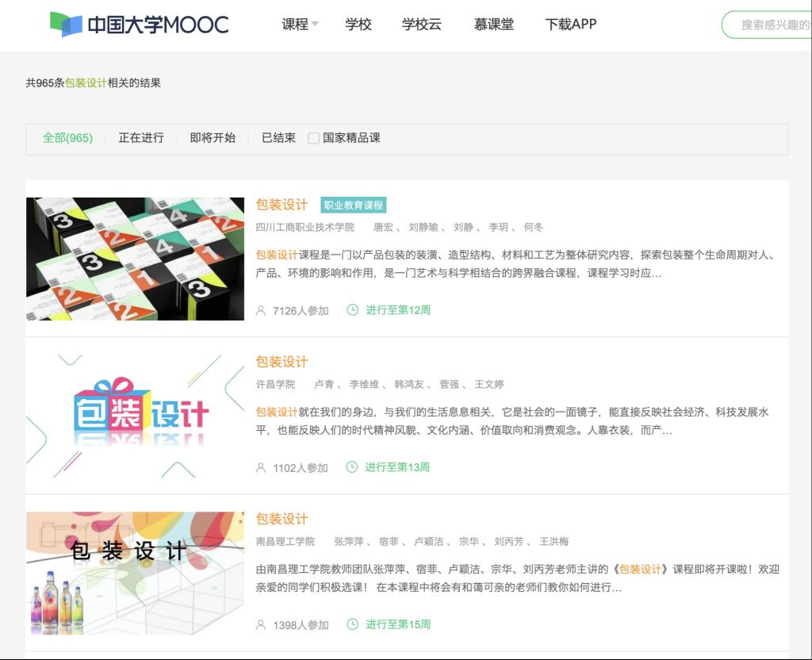The height and width of the screenshot is (660, 812).
Task: Select the 全部(965) filter tab
Action: click(x=67, y=138)
